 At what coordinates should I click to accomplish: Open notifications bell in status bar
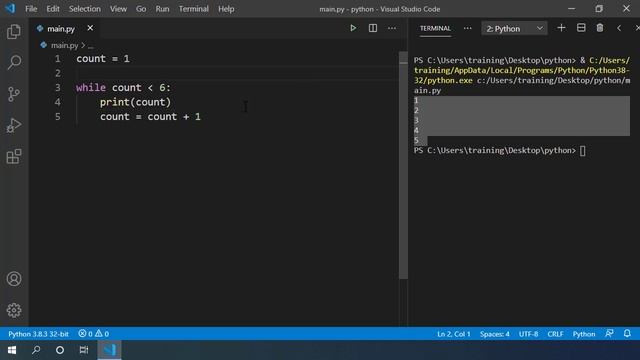coord(627,333)
